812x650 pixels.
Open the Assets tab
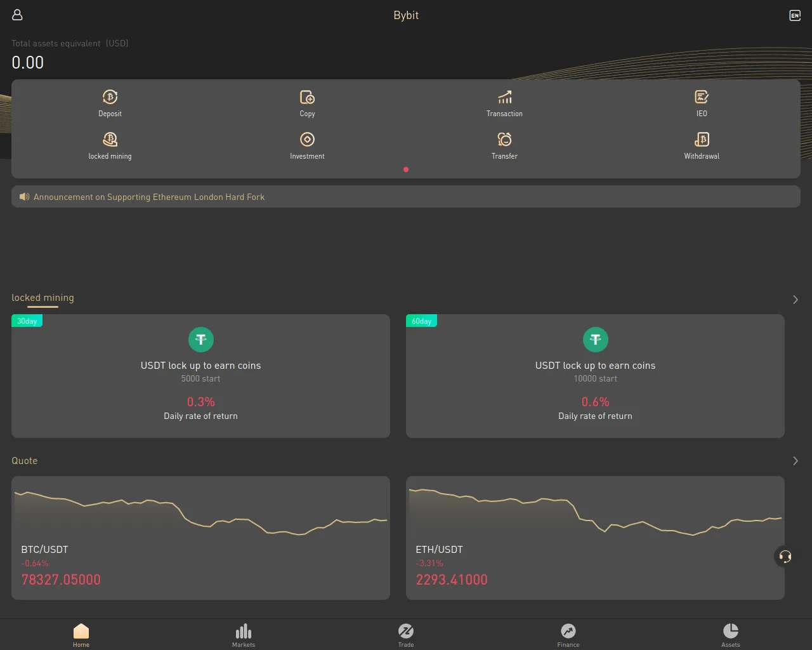[731, 634]
